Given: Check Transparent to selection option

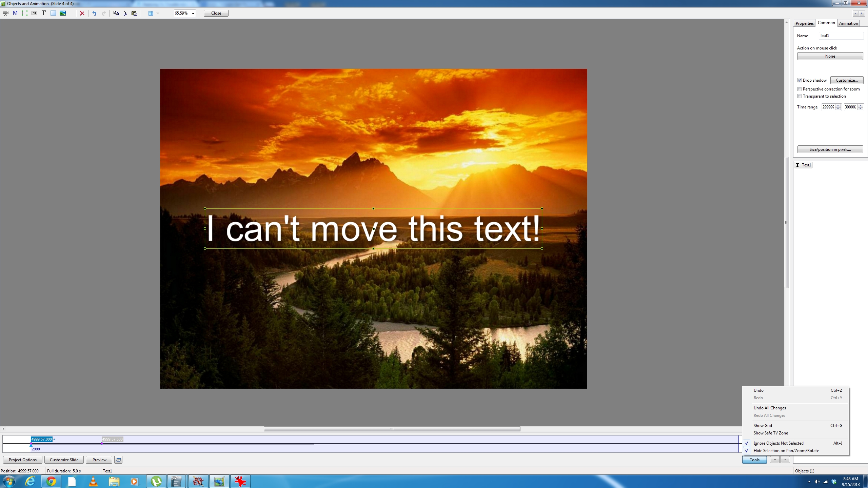Looking at the screenshot, I should pyautogui.click(x=800, y=96).
